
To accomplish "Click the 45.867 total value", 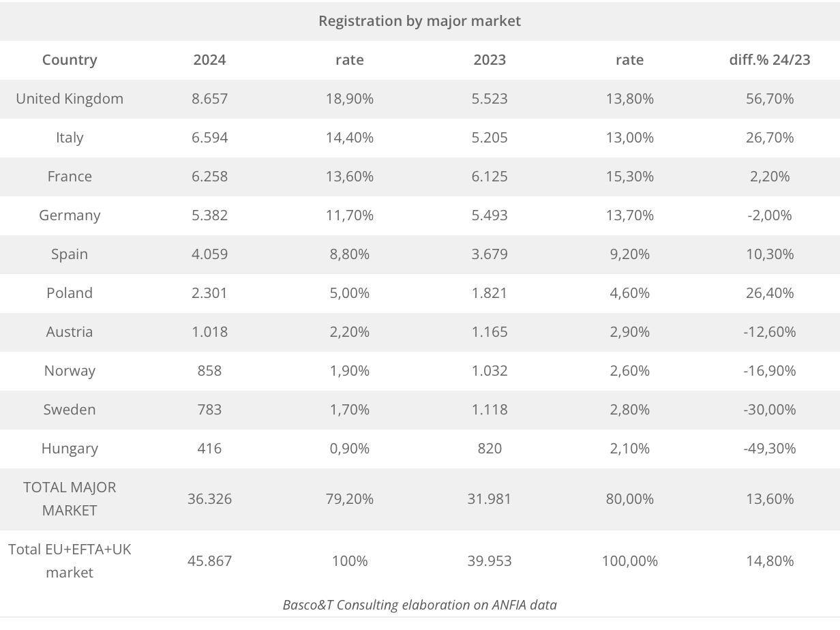I will click(x=209, y=560).
